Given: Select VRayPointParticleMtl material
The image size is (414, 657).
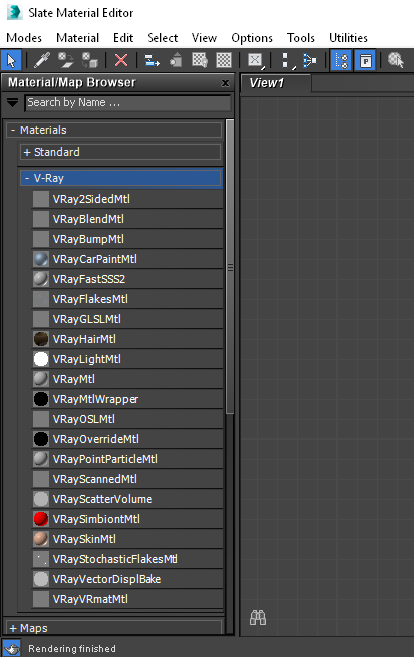Looking at the screenshot, I should coord(127,459).
